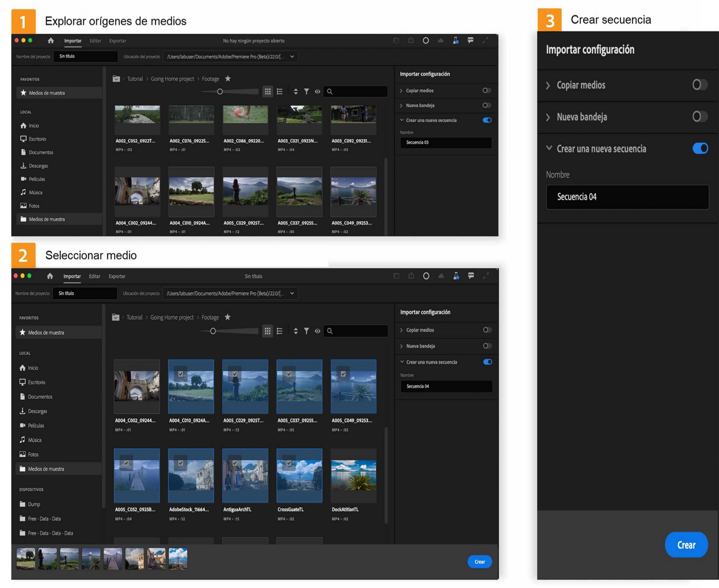Select grid view for media thumbnails
719x588 pixels.
[268, 91]
